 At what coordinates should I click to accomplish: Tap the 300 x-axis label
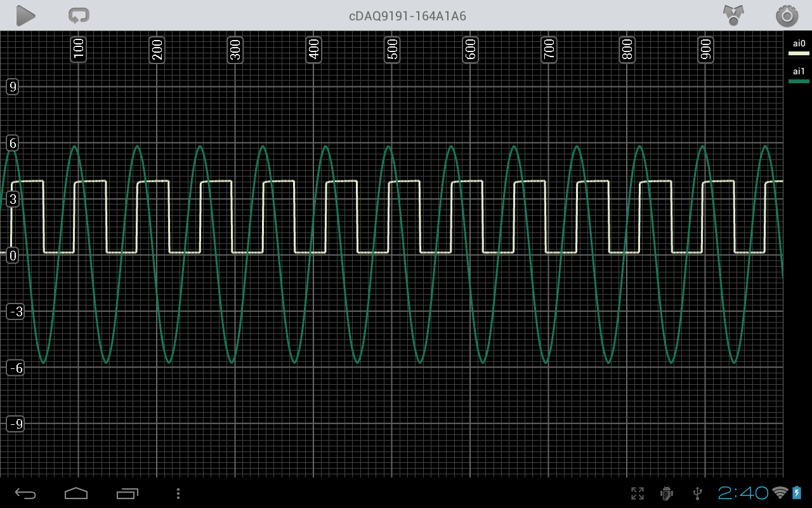[x=235, y=49]
